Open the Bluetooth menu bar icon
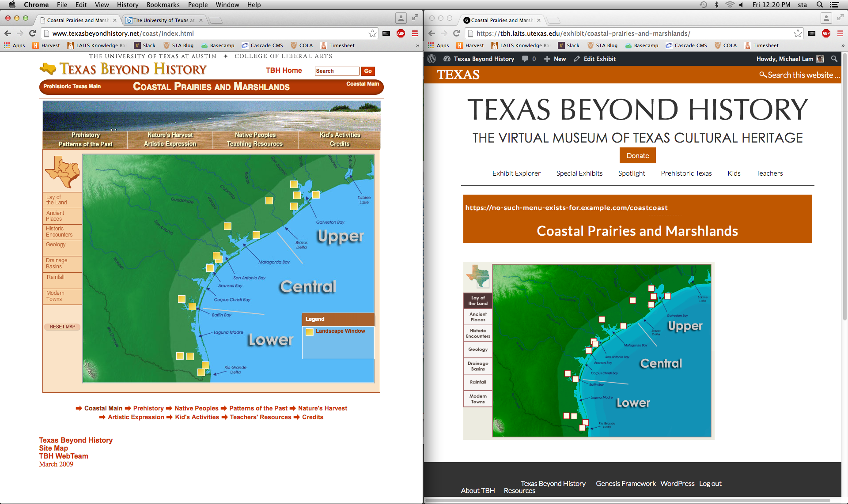Screen dimensions: 848x504 coord(717,5)
